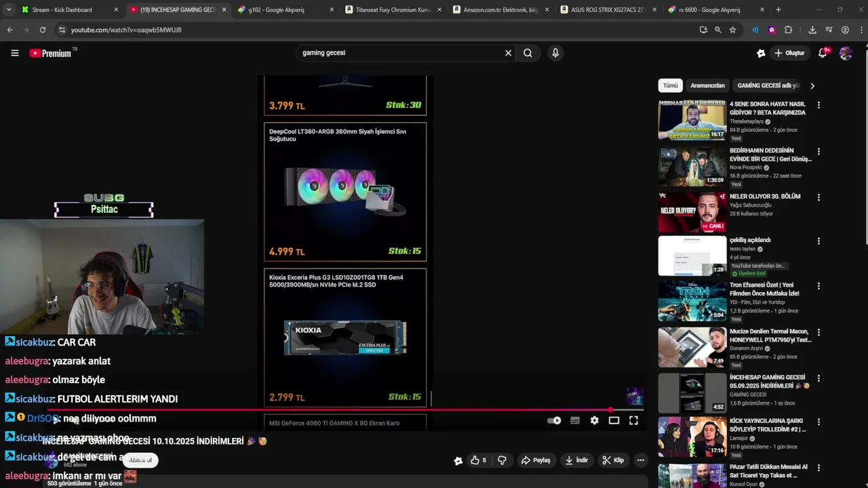
Task: Open the browser Extensions puzzle icon
Action: click(x=788, y=30)
